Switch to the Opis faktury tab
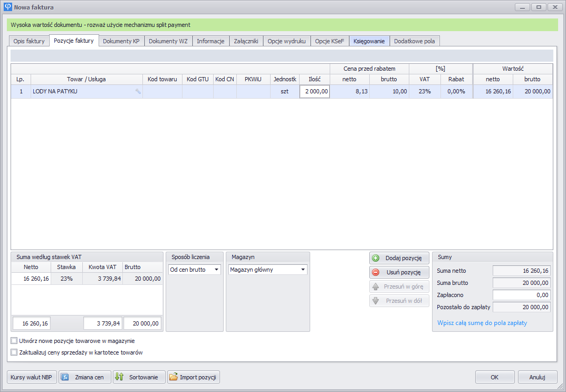566x392 pixels. click(29, 41)
